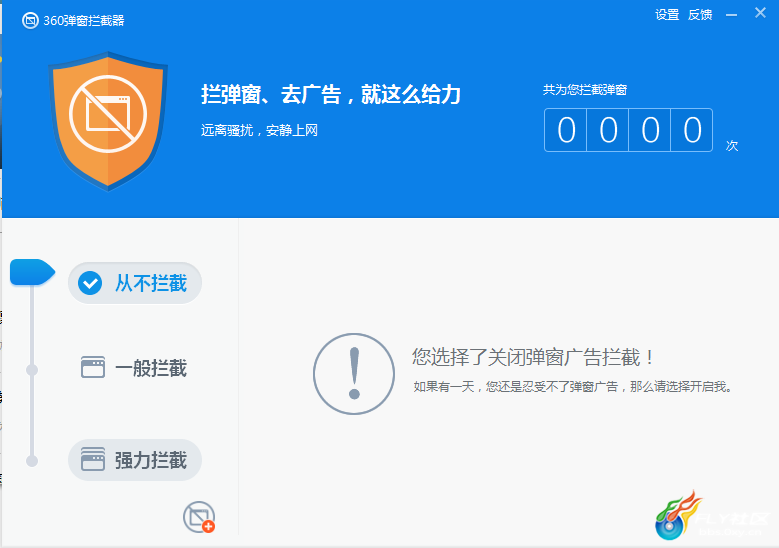Minimize the 360弹窗拦截器 window

point(731,15)
